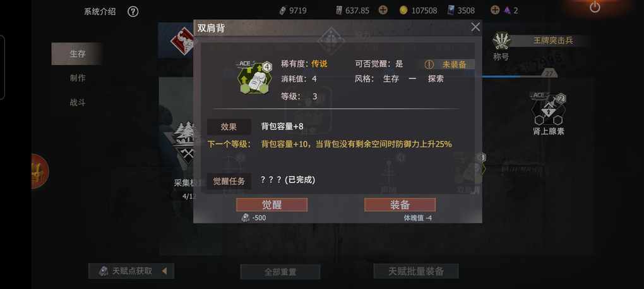The image size is (644, 289).
Task: Click the plus icon beside the purple currency
Action: (496, 10)
